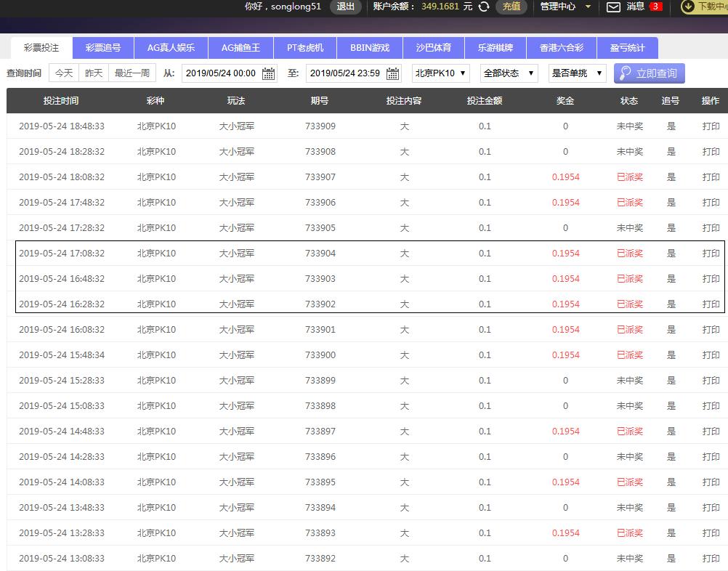Viewport: 728px width, 571px height.
Task: Open the start date calendar icon
Action: point(268,73)
